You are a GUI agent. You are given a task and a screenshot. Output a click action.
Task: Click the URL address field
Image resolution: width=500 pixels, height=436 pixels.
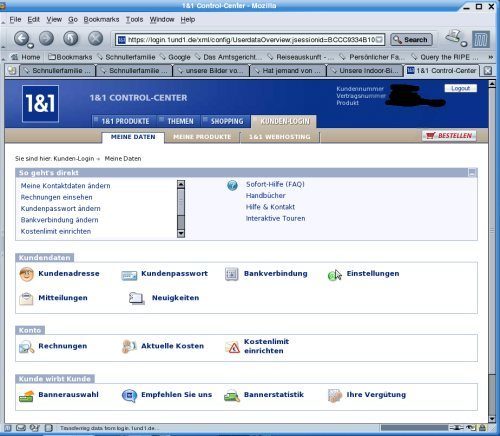pyautogui.click(x=250, y=40)
